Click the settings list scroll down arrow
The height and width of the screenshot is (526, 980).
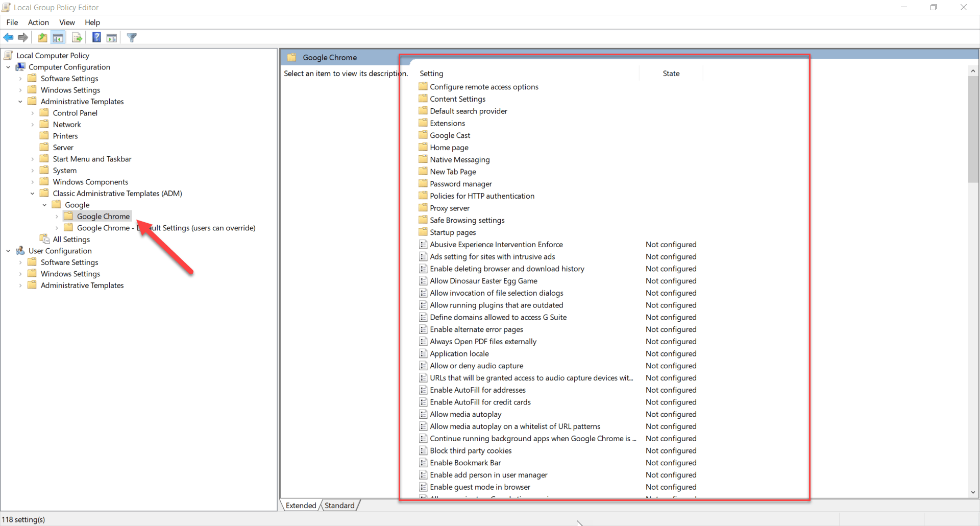pyautogui.click(x=973, y=492)
